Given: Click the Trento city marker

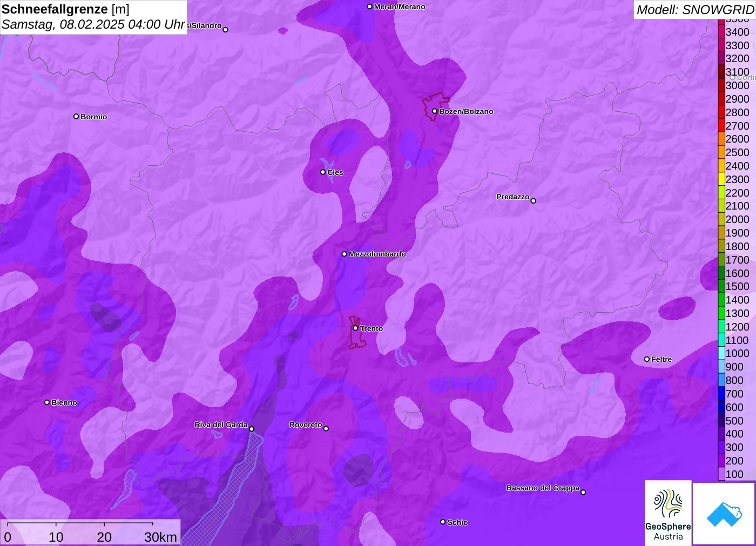Looking at the screenshot, I should pos(355,328).
